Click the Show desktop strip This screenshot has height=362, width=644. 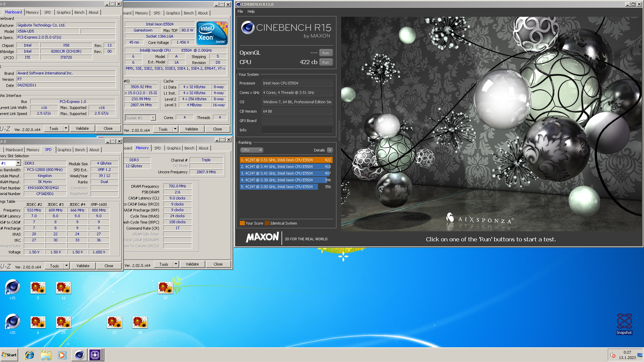[640, 355]
